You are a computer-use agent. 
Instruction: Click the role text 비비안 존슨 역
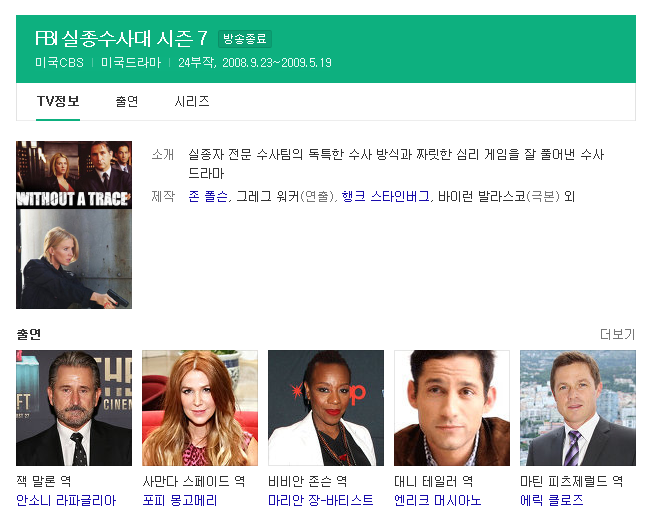click(308, 481)
